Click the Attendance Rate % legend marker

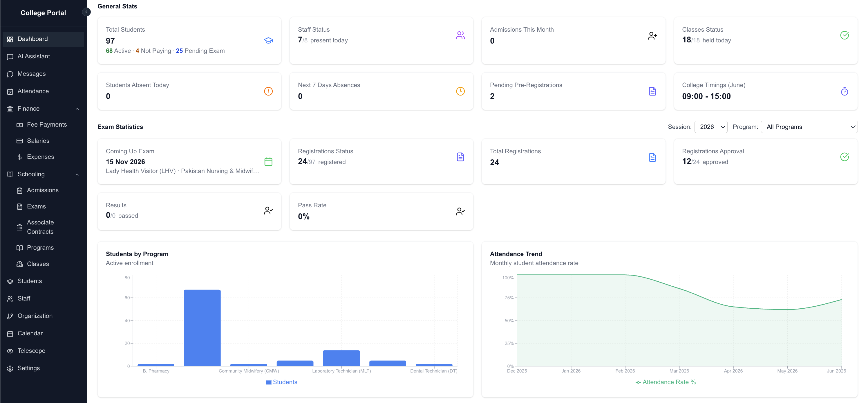pyautogui.click(x=638, y=382)
